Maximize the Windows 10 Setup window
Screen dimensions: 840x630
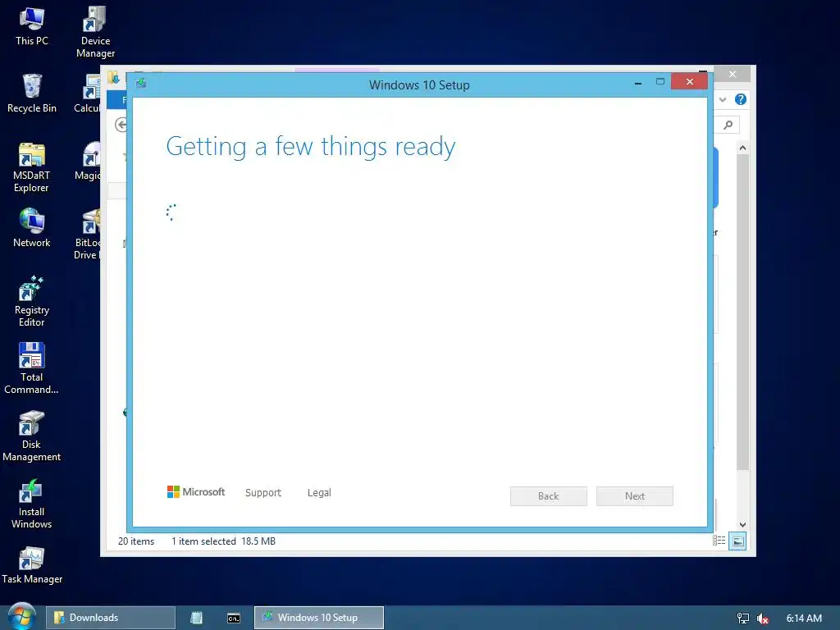click(660, 82)
